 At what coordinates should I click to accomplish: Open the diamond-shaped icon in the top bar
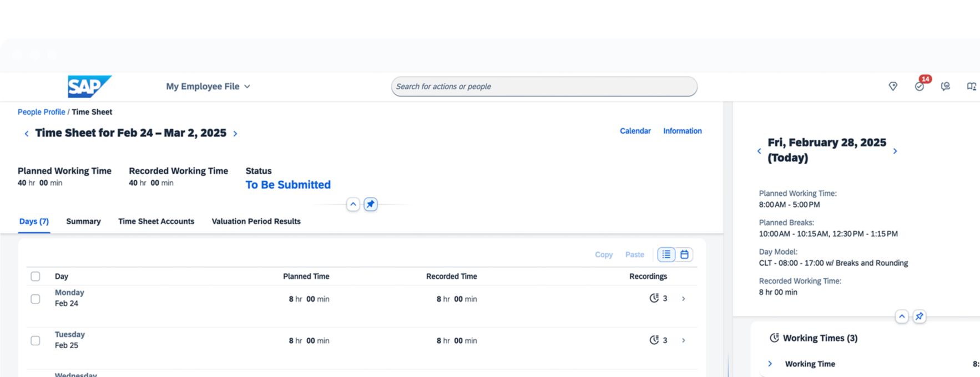point(893,86)
